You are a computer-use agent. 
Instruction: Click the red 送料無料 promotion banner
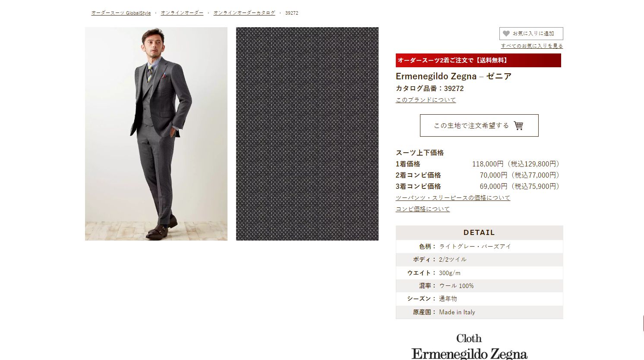pos(478,60)
